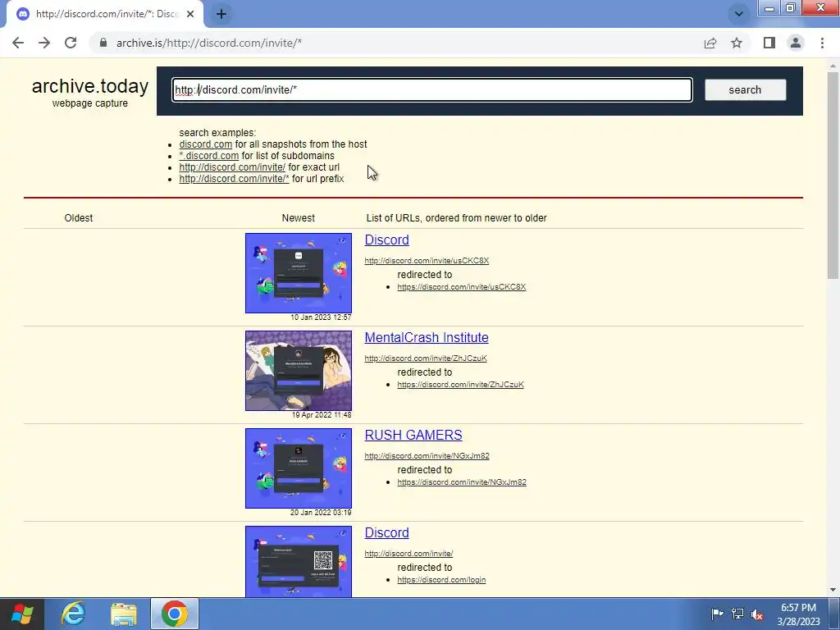The width and height of the screenshot is (840, 630).
Task: Open the https://discord.com/invite/ZhJCzuK redirect link
Action: 461,385
